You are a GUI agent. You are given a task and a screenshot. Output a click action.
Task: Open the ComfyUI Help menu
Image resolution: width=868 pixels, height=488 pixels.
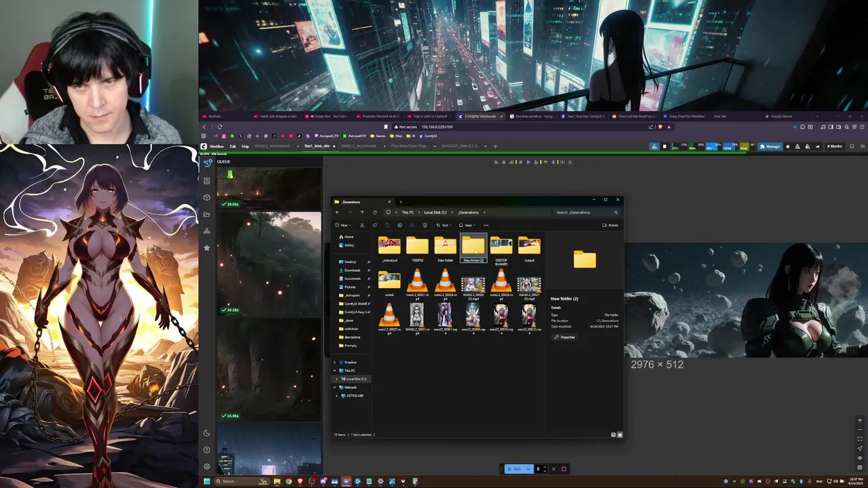click(245, 146)
